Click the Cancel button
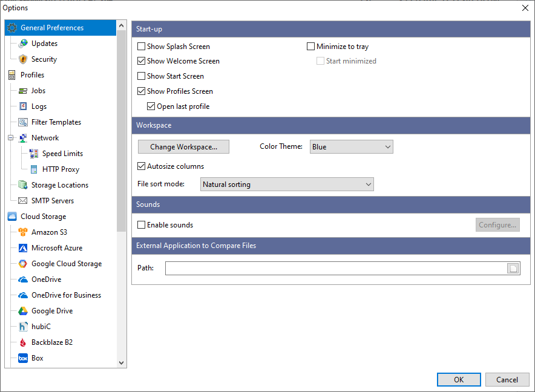Image resolution: width=535 pixels, height=392 pixels. pos(507,380)
